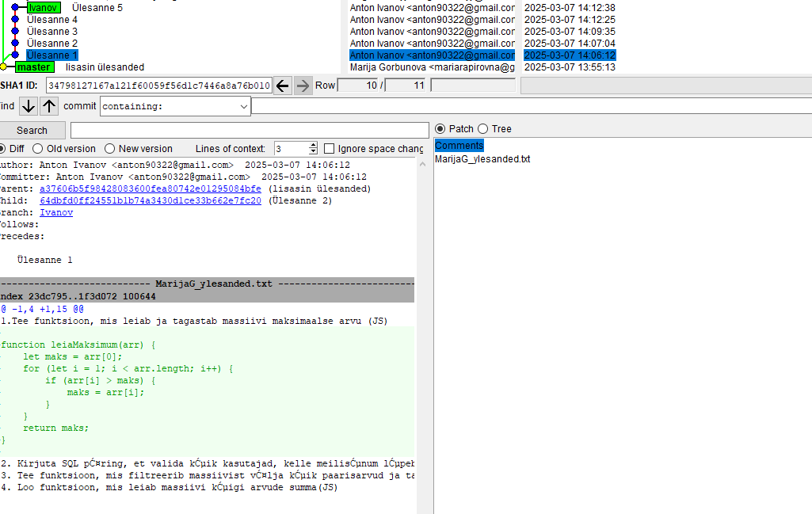Open the parent commit a37606b5 link
812x514 pixels.
coord(150,189)
